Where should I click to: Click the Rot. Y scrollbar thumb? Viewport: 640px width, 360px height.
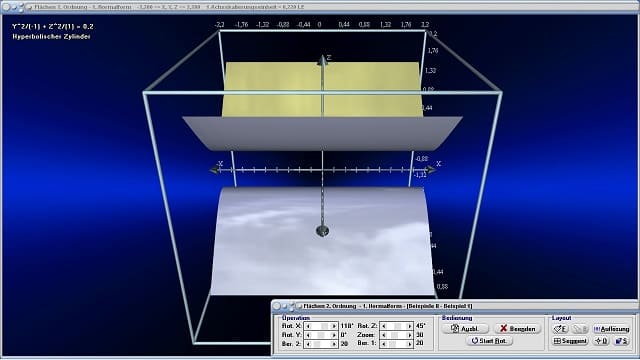coord(321,335)
